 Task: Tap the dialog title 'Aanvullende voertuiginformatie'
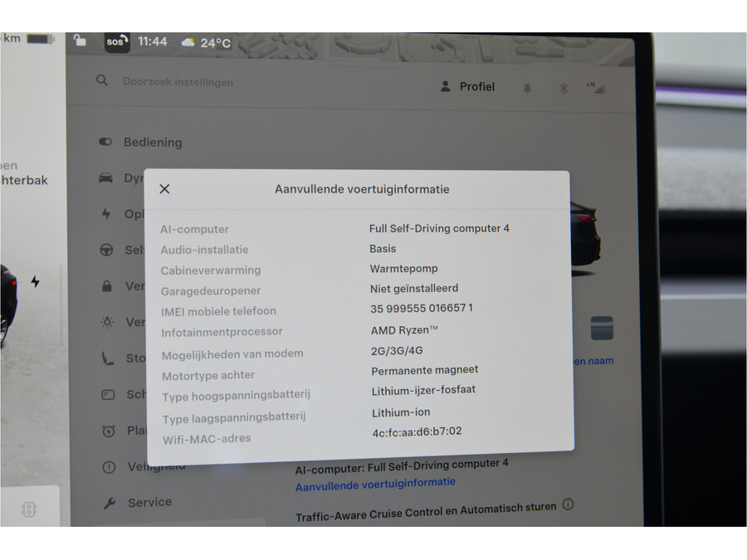click(362, 189)
